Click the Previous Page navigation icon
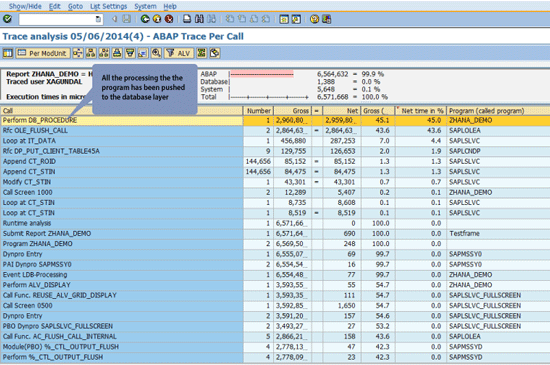The height and width of the screenshot is (365, 550). pyautogui.click(x=242, y=19)
